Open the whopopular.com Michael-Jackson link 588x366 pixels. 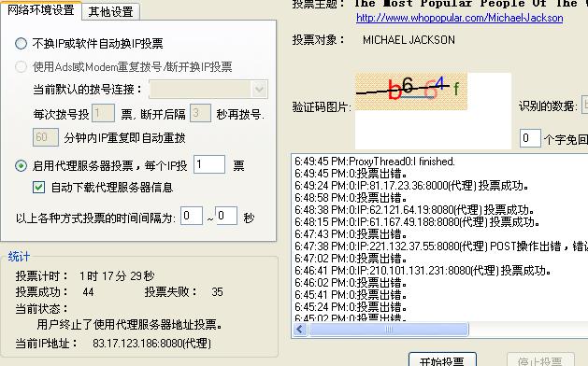(x=459, y=18)
